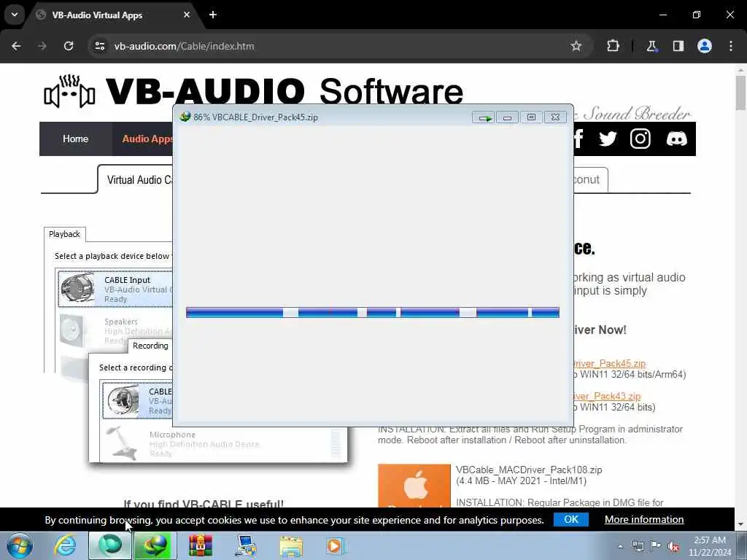This screenshot has width=747, height=560.
Task: Switch to Internet Download Manager taskbar icon
Action: click(x=155, y=545)
